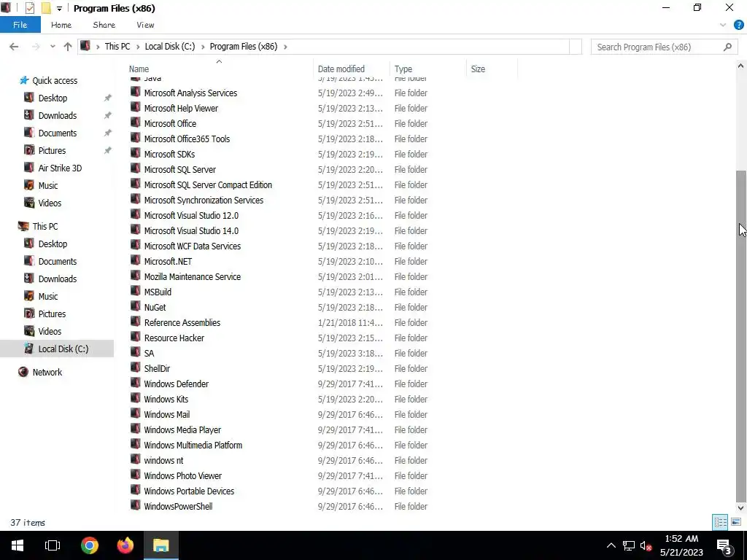
Task: Open Google Chrome from the taskbar
Action: (90, 545)
